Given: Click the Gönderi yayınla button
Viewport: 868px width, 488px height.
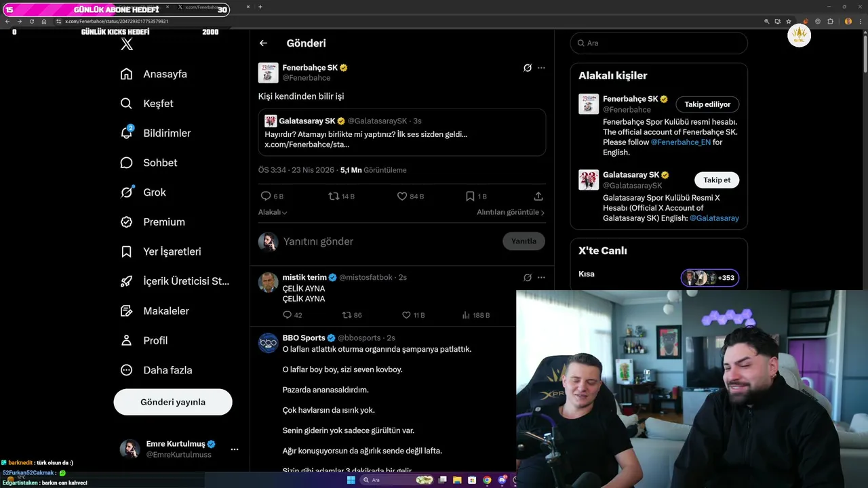Looking at the screenshot, I should [x=173, y=402].
